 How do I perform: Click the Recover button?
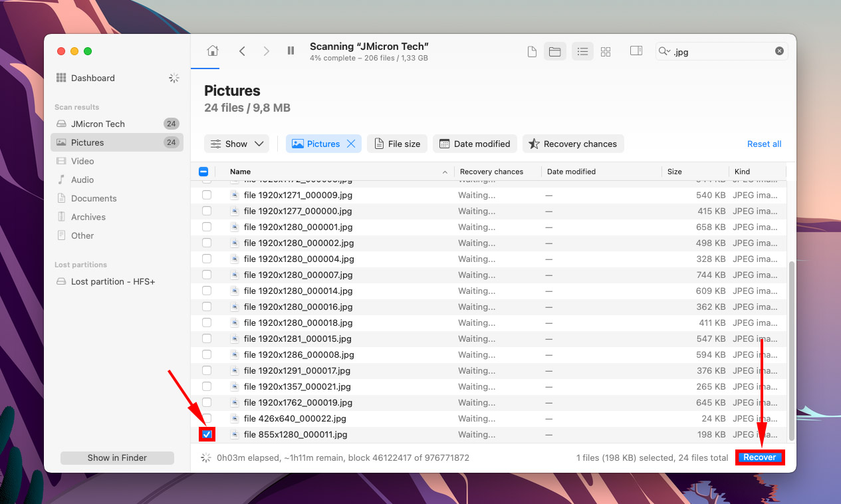[760, 457]
